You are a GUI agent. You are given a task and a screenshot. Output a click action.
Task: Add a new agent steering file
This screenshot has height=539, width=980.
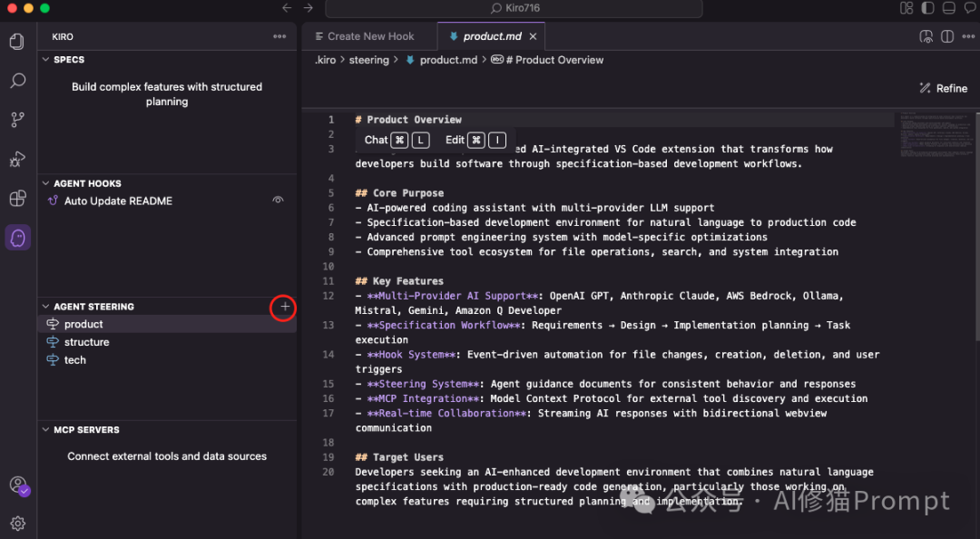point(284,307)
